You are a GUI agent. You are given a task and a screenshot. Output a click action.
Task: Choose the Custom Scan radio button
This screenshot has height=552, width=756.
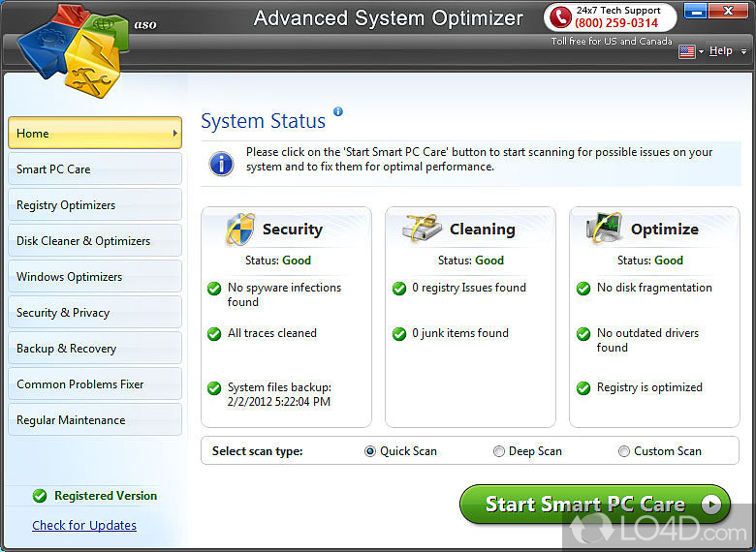[x=624, y=451]
